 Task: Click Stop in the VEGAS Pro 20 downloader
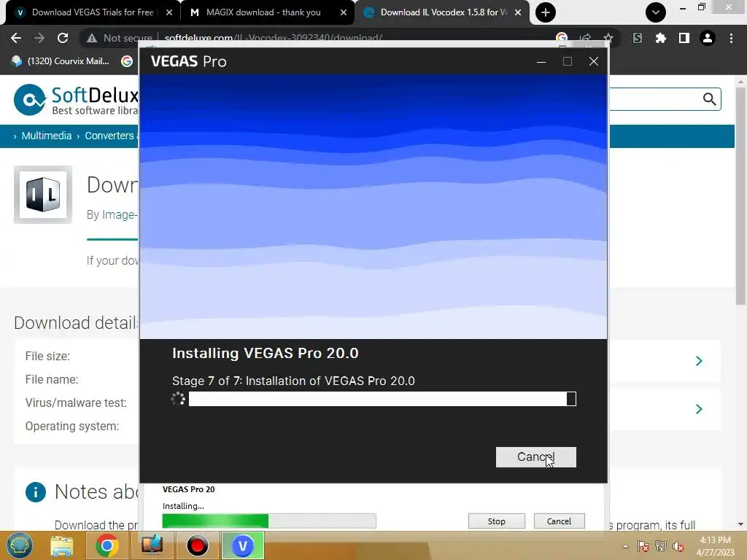(x=496, y=521)
